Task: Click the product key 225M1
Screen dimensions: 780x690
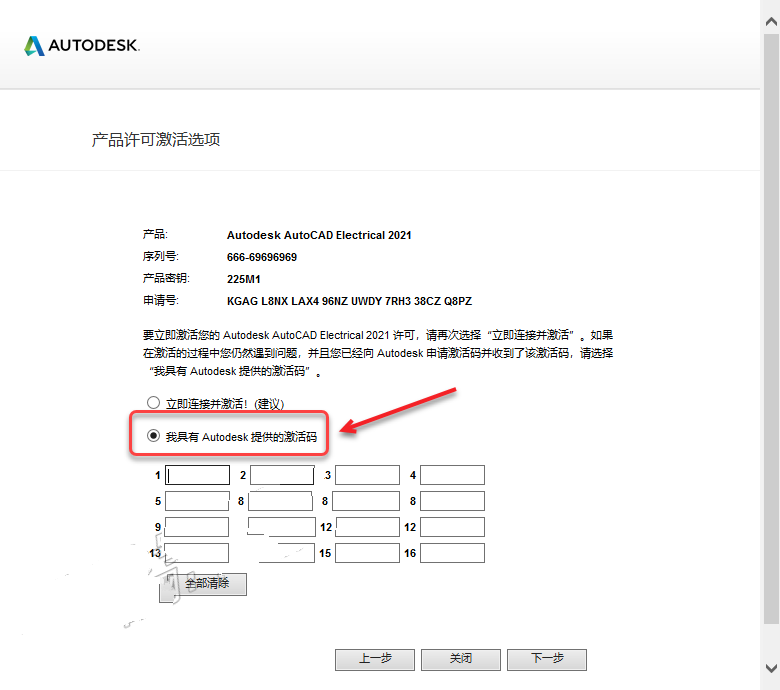Action: point(244,279)
